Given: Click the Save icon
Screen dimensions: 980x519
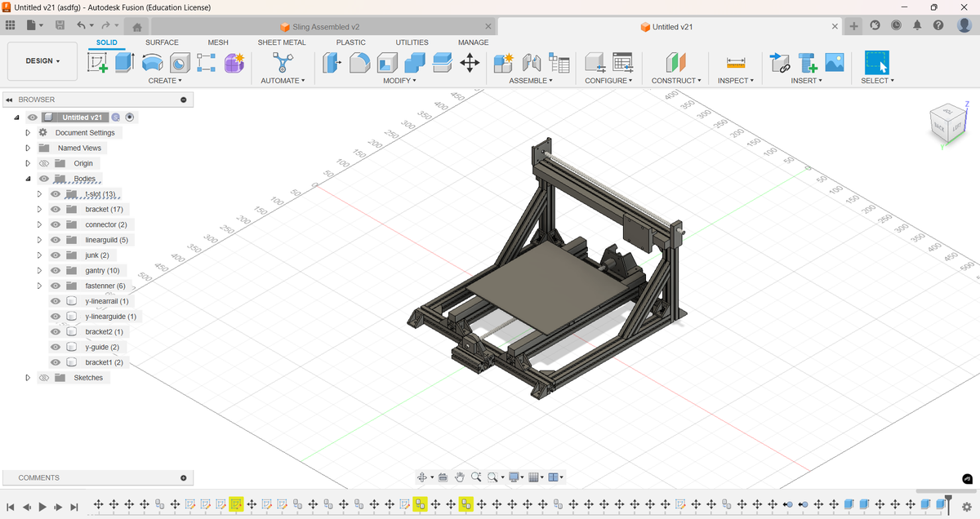Looking at the screenshot, I should click(60, 26).
